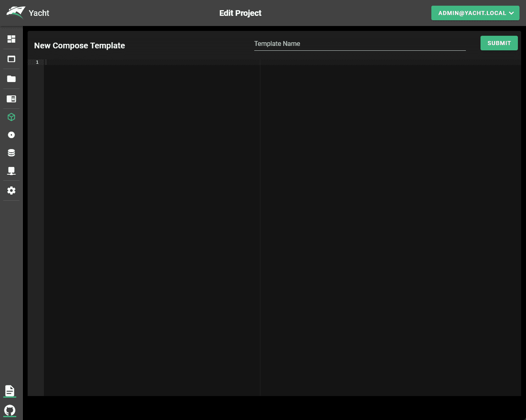Expand the ADMIN@YACHT.LOCAL user dropdown
The width and height of the screenshot is (526, 420).
[475, 13]
